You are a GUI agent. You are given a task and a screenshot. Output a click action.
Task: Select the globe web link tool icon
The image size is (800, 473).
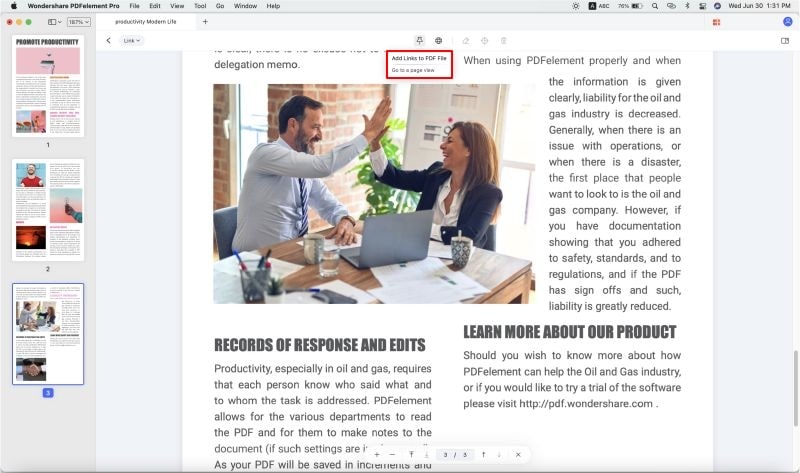pos(438,40)
